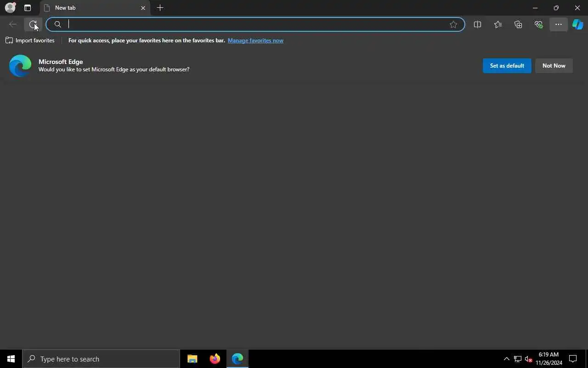Screen dimensions: 588x368
Task: Focus the address bar input field
Action: (256, 24)
